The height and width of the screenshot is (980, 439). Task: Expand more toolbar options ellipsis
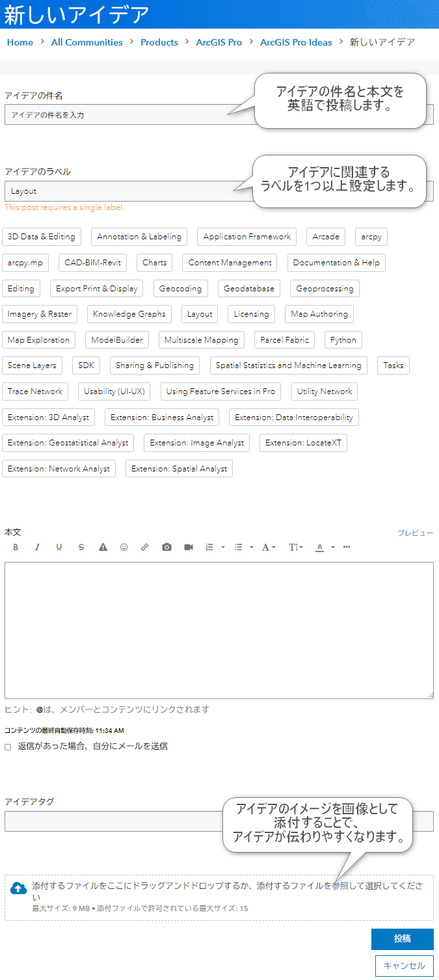[x=347, y=548]
